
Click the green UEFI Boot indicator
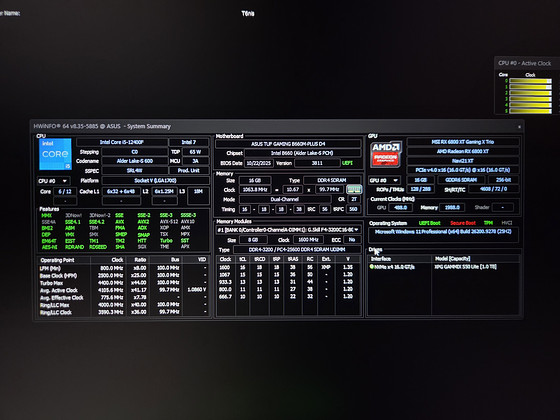pyautogui.click(x=429, y=223)
